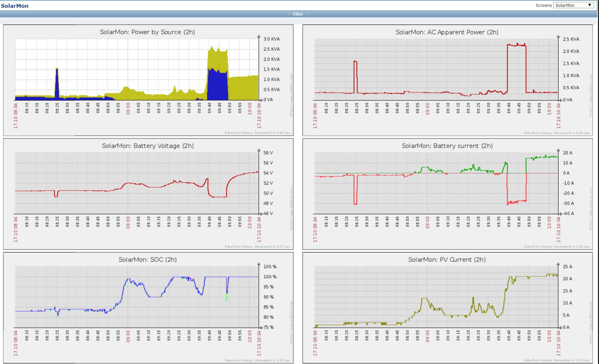Click the 3.0 KVA label on Power by Source
The height and width of the screenshot is (364, 599).
[271, 39]
